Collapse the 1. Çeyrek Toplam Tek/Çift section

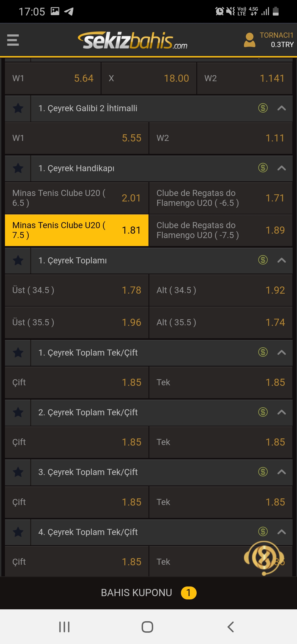coord(282,353)
